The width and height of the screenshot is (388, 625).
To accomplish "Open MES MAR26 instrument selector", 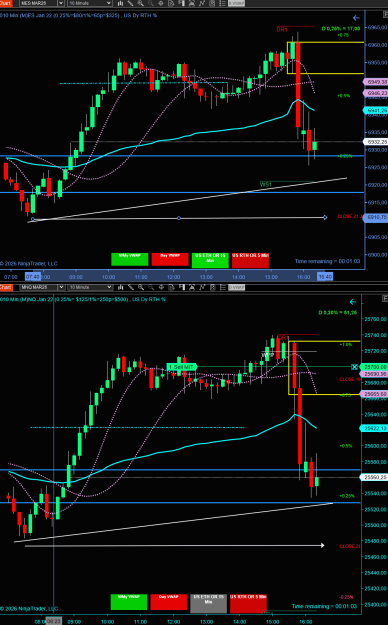I will click(x=39, y=3).
